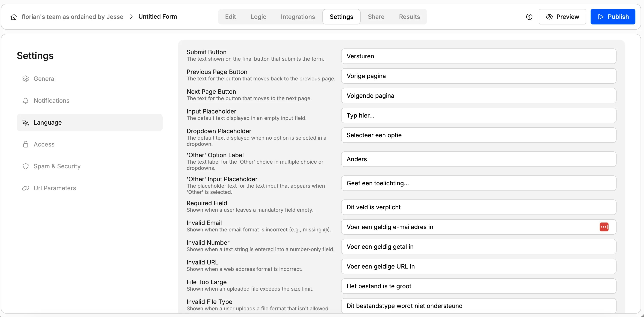Click the Access lock icon
The height and width of the screenshot is (317, 644).
point(26,144)
